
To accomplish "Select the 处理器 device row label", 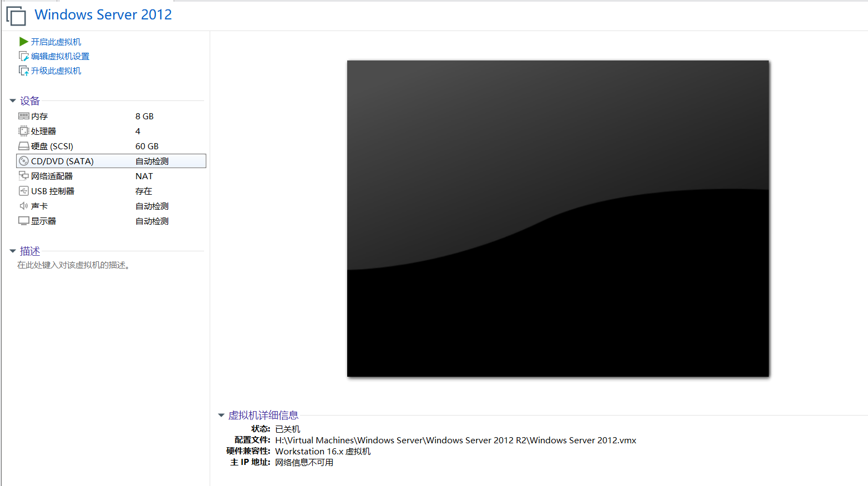I will click(44, 131).
